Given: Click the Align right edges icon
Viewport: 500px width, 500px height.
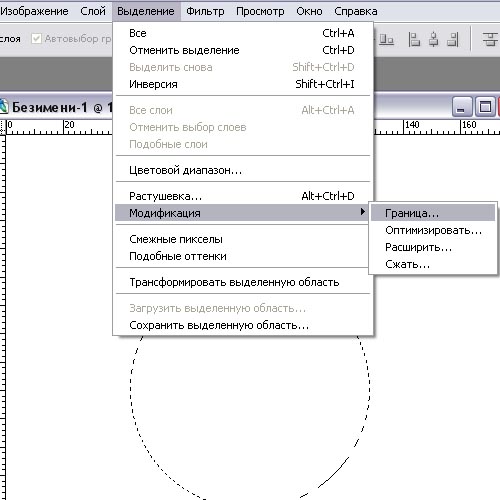Looking at the screenshot, I should 453,40.
